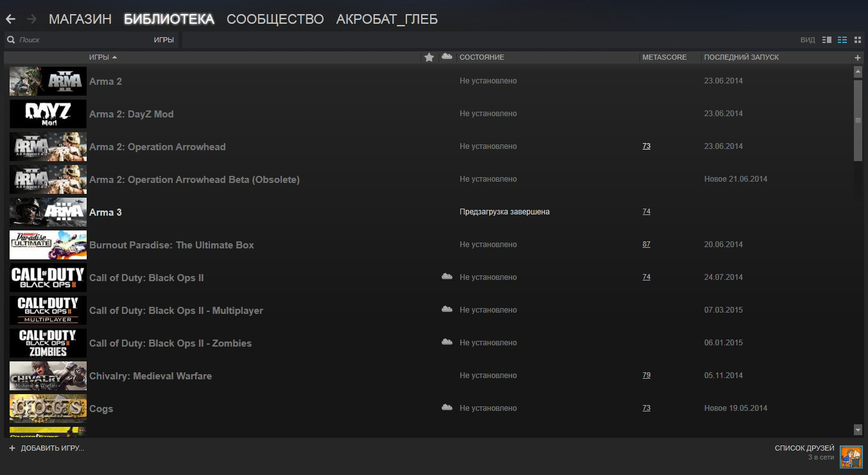Select Arma 2: Operation Arrowhead Beta (Obsolete) title
Viewport: 868px width, 475px height.
click(x=195, y=180)
